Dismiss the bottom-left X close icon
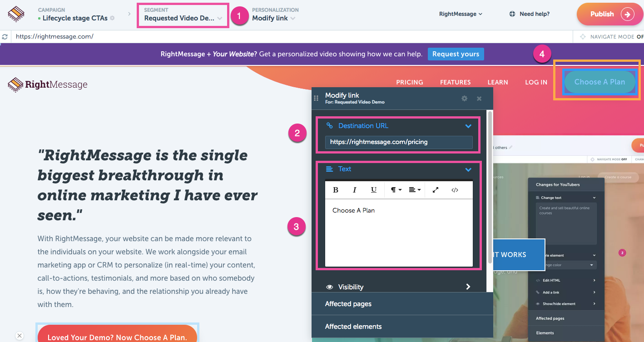 pos(20,336)
